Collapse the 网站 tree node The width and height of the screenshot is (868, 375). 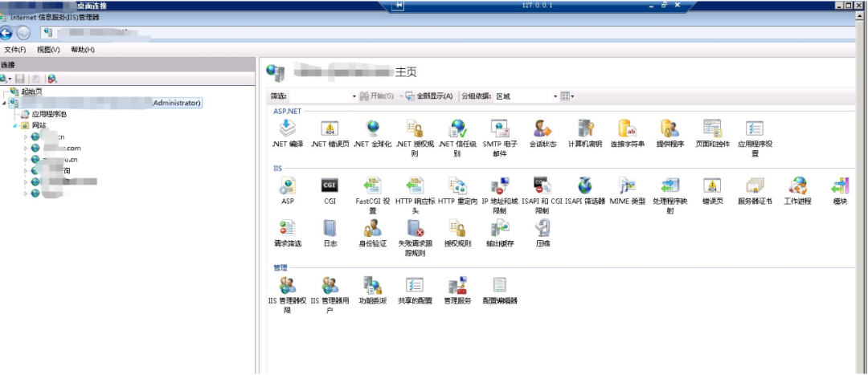pos(15,125)
